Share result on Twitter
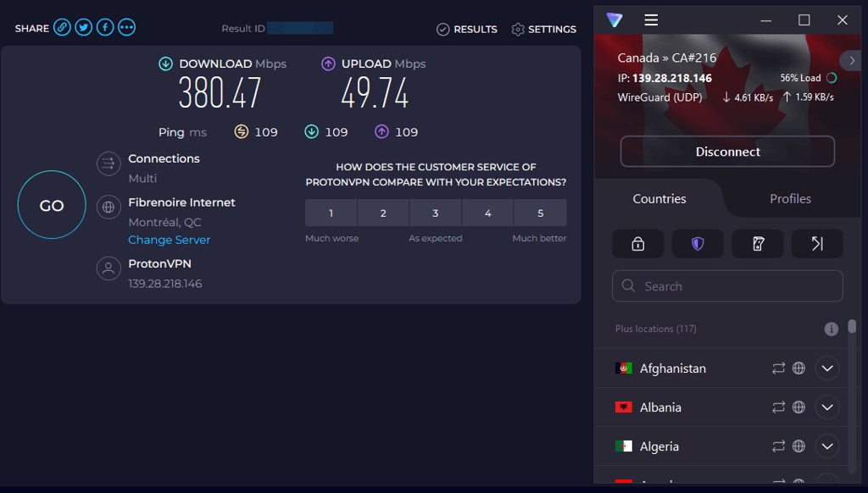868x493 pixels. (84, 28)
